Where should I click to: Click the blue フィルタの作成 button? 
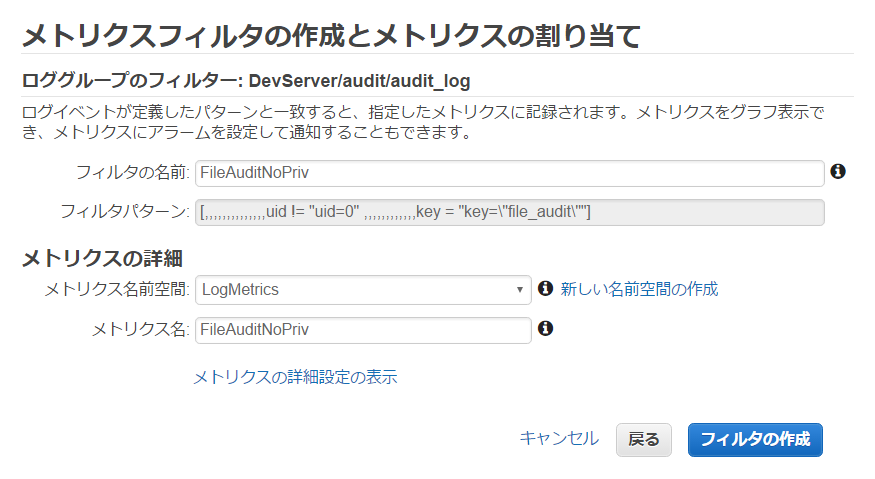755,440
